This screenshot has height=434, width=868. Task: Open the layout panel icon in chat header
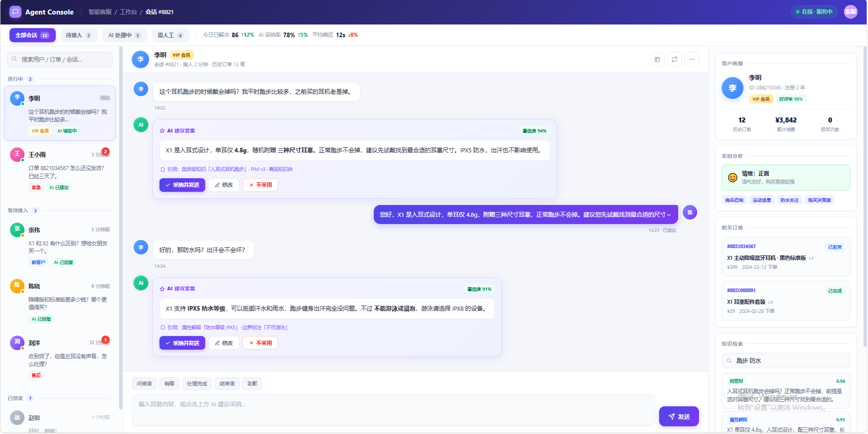point(657,59)
